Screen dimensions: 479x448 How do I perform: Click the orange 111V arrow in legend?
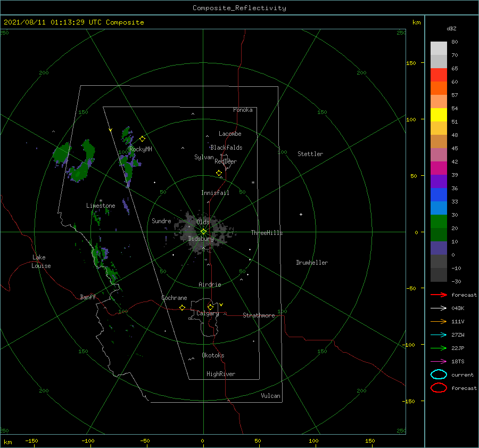(x=439, y=321)
